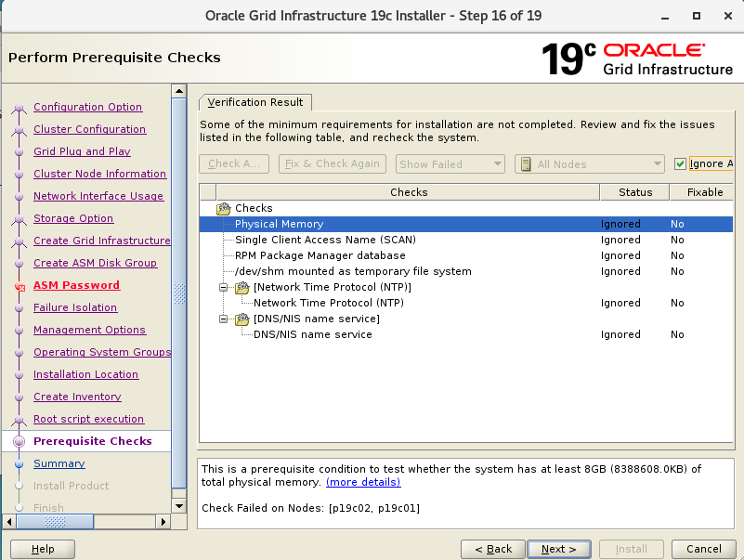Click the step list vertical scrollbar thumb
Viewport: 744px width, 560px height.
point(179,293)
